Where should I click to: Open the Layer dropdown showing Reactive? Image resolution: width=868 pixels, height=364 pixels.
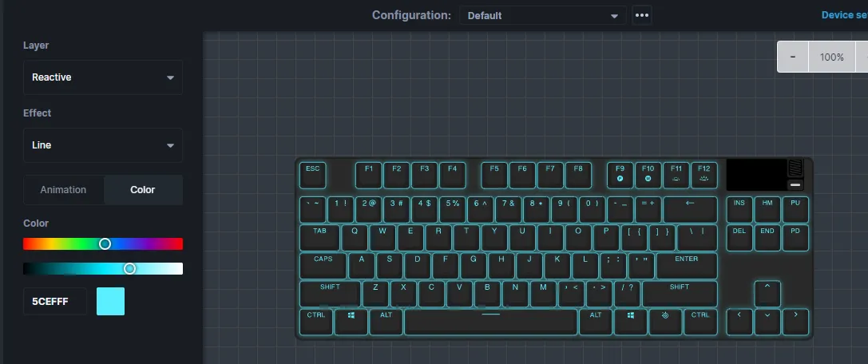click(103, 77)
